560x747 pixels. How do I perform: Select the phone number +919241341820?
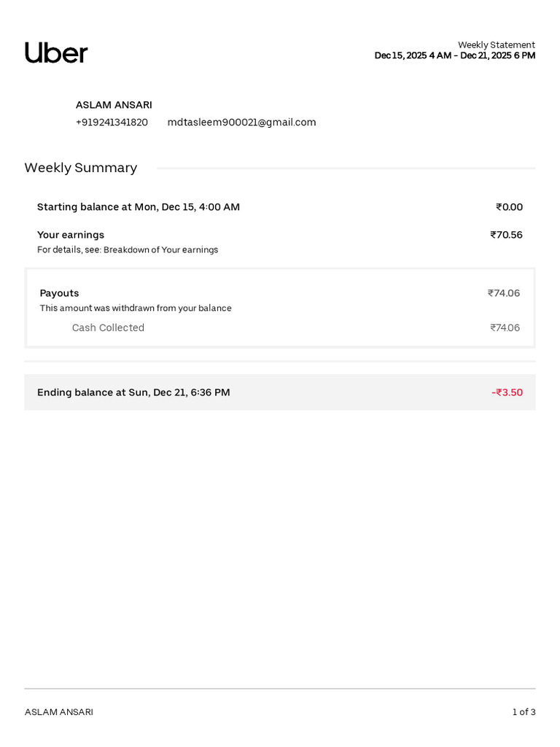(x=112, y=123)
